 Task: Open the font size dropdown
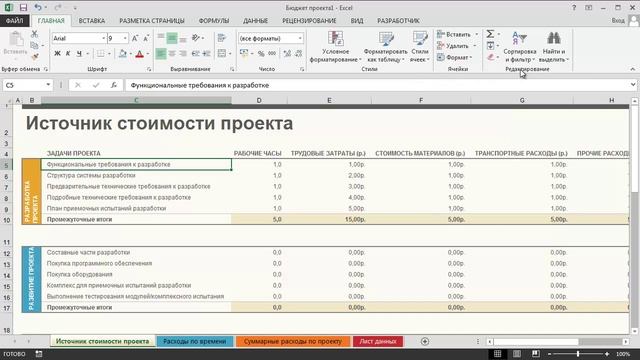tap(125, 38)
